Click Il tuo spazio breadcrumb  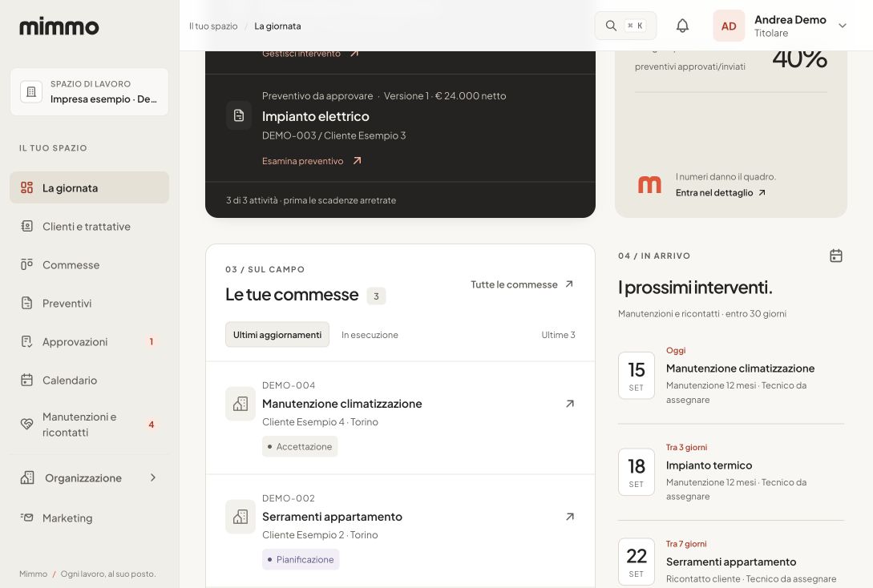pyautogui.click(x=213, y=26)
